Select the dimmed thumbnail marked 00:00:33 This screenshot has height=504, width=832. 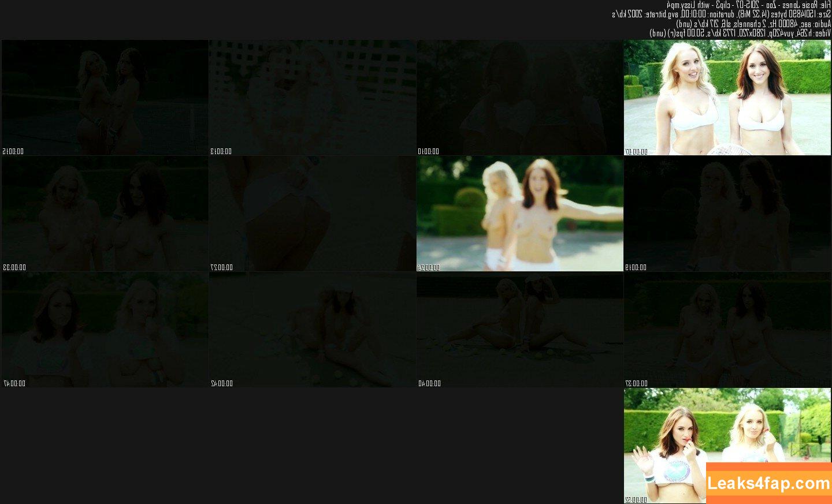click(x=105, y=213)
